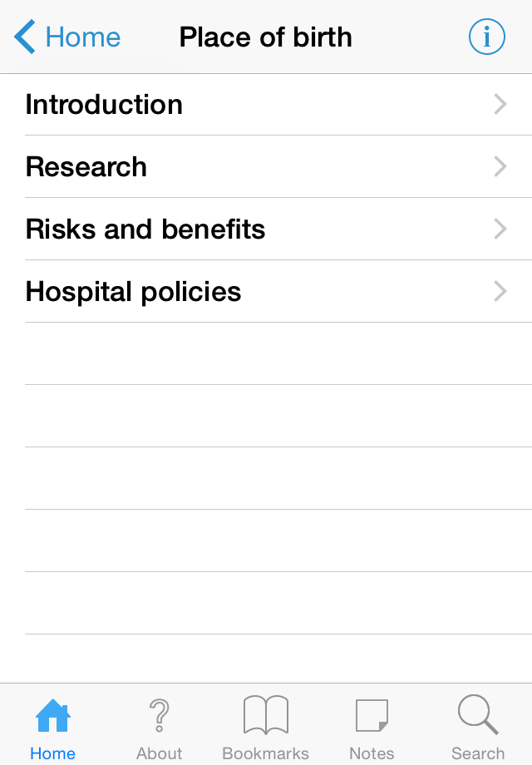This screenshot has width=532, height=765.
Task: Tap the back chevron beside Home
Action: [22, 37]
